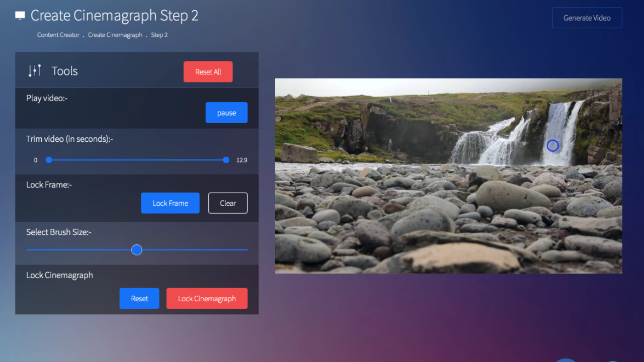Click the waterfall video preview image
This screenshot has width=644, height=362.
tap(449, 176)
